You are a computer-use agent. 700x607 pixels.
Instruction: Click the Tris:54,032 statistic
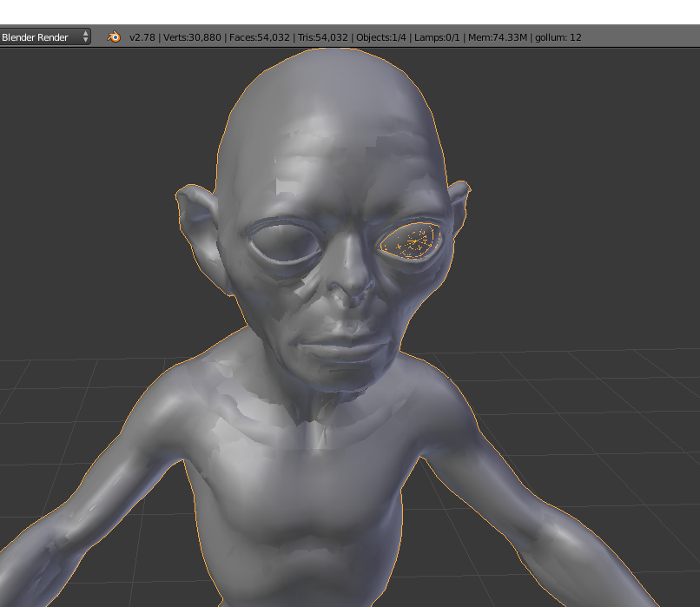323,37
